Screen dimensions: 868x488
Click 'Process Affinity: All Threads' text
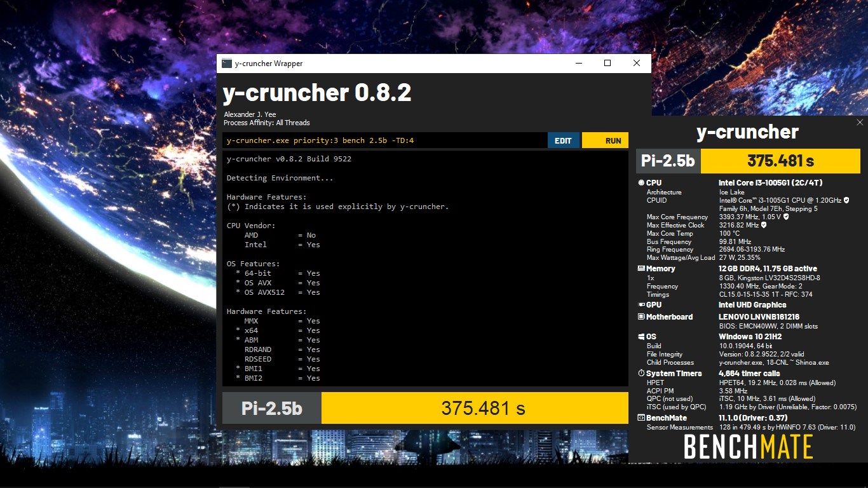coord(267,123)
